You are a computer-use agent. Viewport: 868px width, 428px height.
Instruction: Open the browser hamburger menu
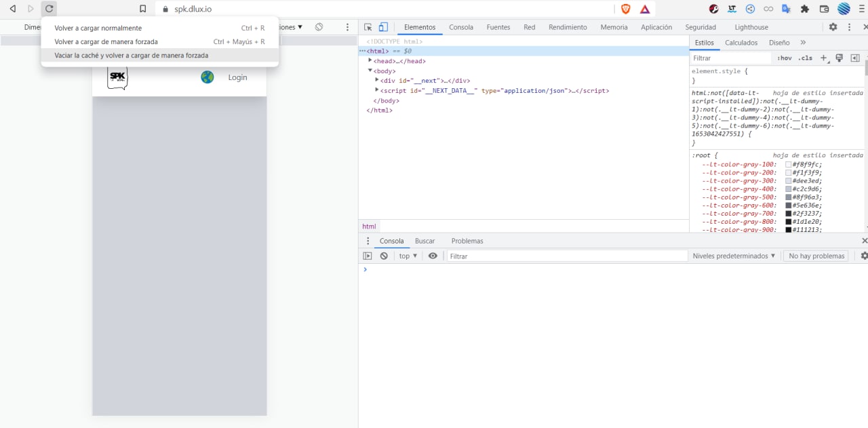tap(862, 9)
